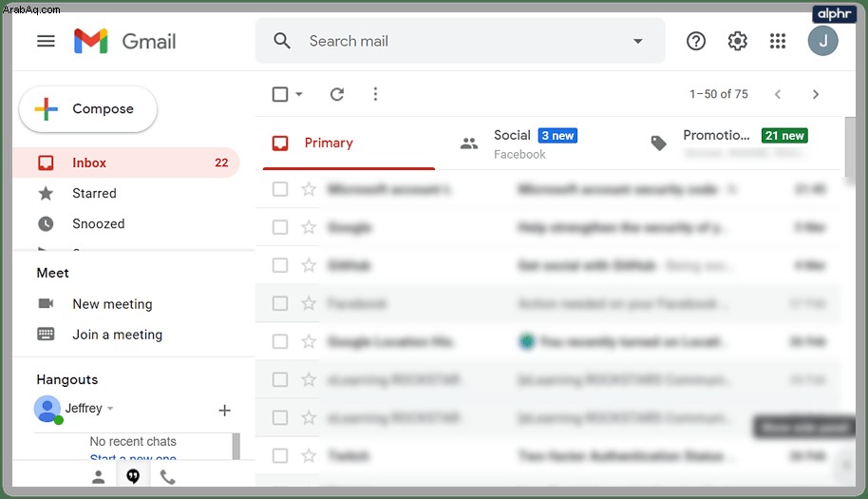Select the fourth email row checkbox

coord(280,303)
